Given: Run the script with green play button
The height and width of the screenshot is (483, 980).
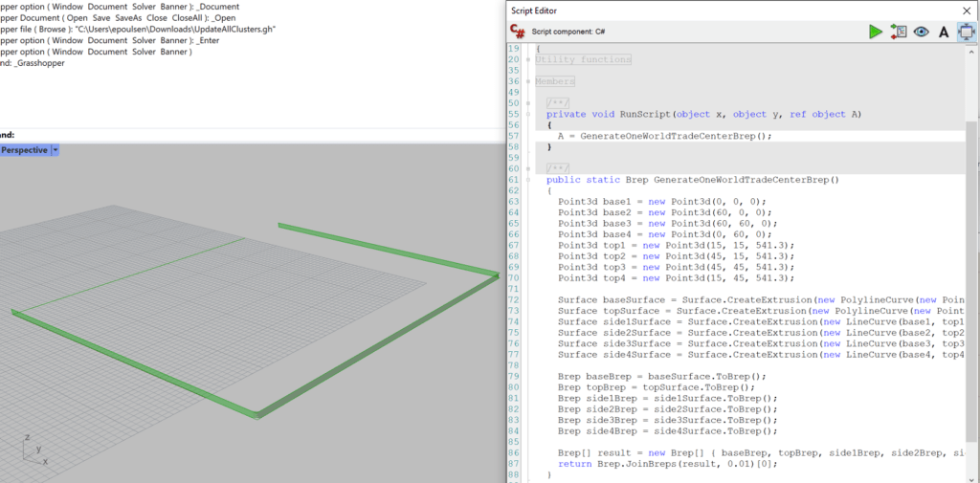Looking at the screenshot, I should pos(875,32).
